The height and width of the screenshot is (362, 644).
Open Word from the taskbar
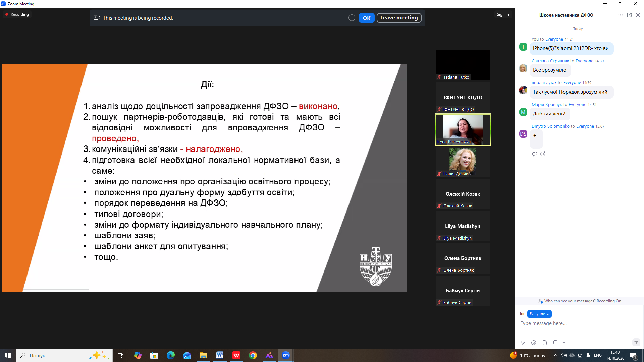coord(220,355)
